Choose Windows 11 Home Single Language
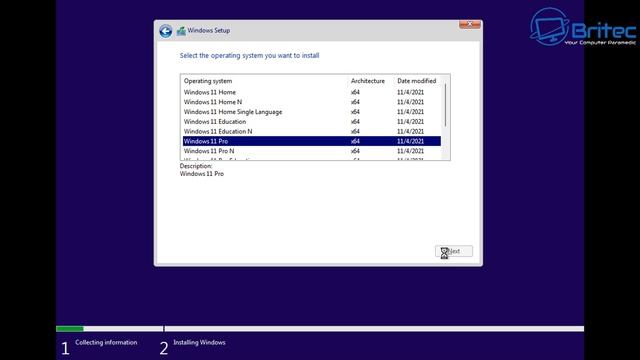Image resolution: width=640 pixels, height=360 pixels. click(x=312, y=112)
